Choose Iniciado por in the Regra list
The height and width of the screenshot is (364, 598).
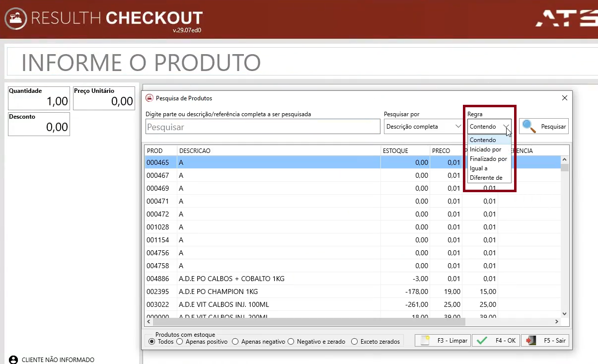[490, 149]
